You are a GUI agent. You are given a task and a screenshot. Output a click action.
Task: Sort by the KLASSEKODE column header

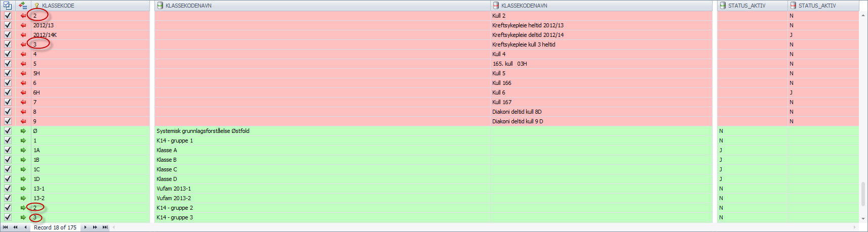(90, 6)
